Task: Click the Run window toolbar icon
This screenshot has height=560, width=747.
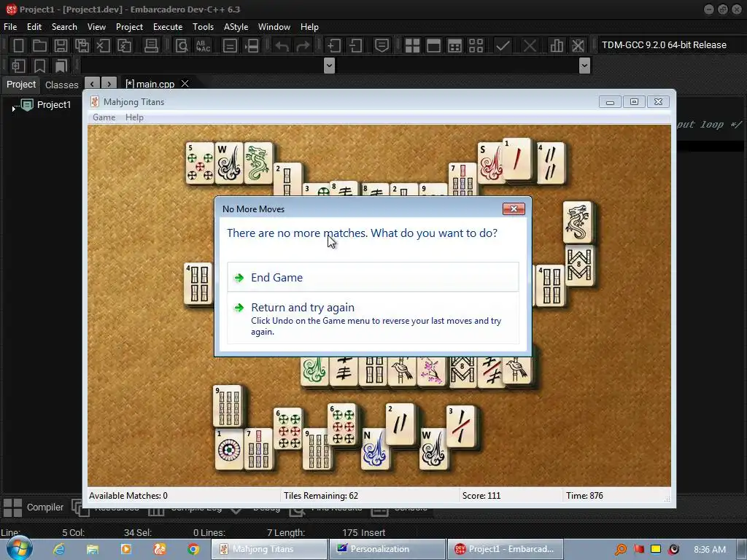Action: point(433,46)
